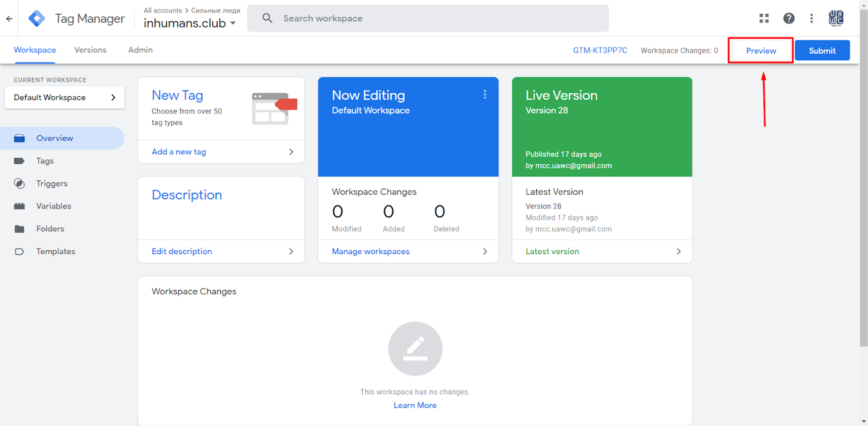Click the account avatar icon
Image resolution: width=868 pixels, height=426 pixels.
tap(836, 18)
